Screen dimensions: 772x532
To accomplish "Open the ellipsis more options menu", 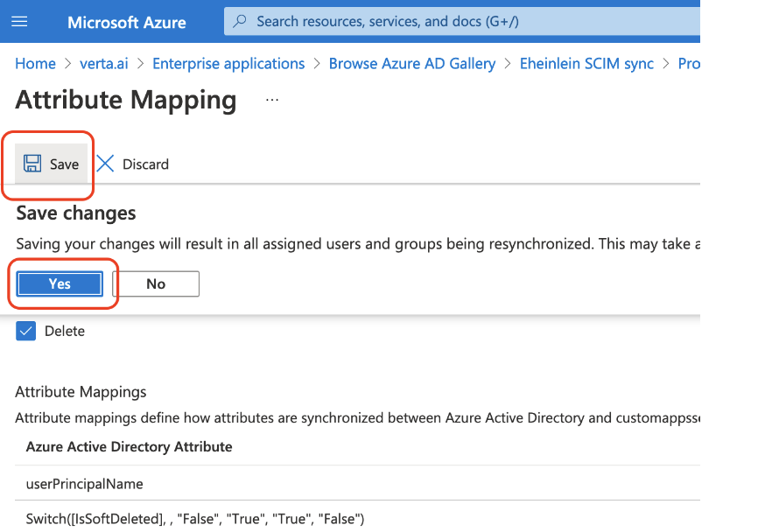I will (x=272, y=101).
